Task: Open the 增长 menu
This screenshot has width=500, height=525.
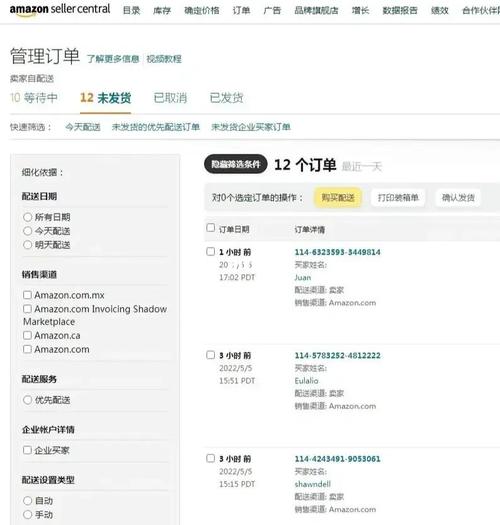Action: coord(360,10)
